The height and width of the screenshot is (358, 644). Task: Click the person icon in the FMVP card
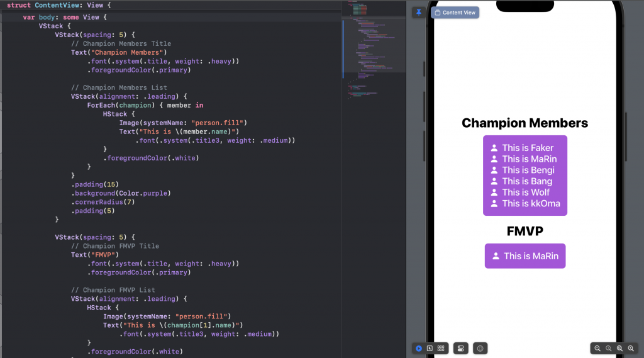tap(496, 256)
